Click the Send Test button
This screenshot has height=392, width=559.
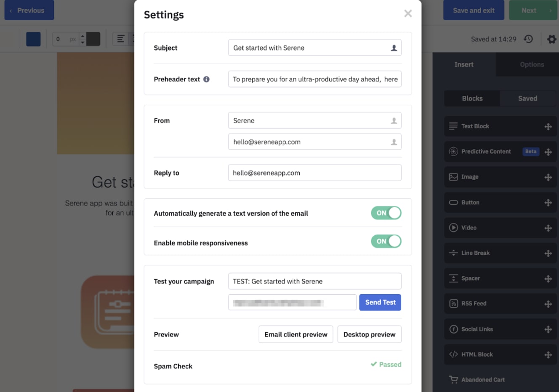point(380,302)
